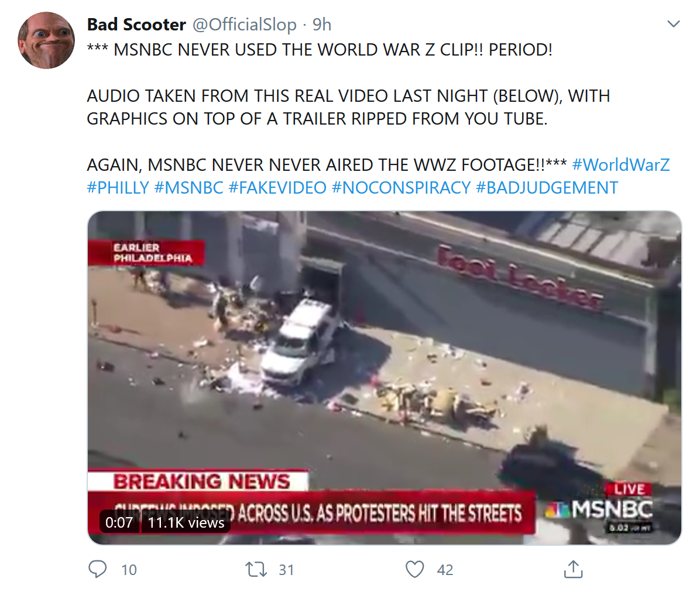The height and width of the screenshot is (592, 700).
Task: Open the #BADJUDGEMENT hashtag
Action: click(x=547, y=188)
